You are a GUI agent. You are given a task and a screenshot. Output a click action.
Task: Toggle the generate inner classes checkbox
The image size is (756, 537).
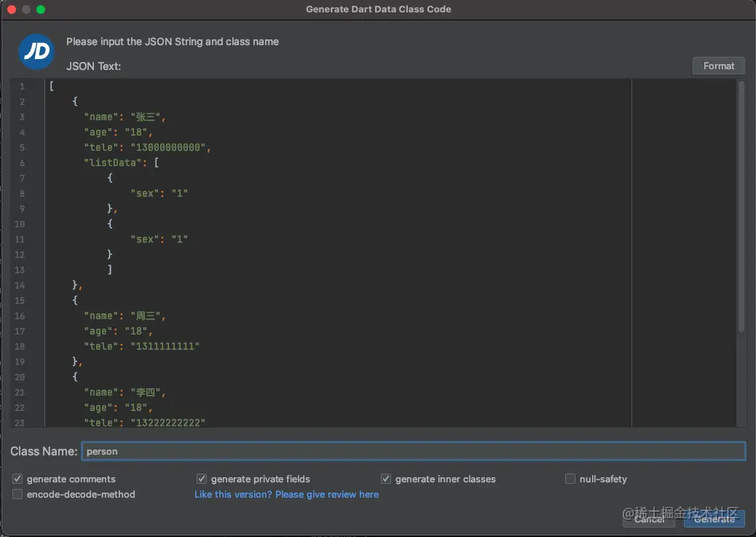pyautogui.click(x=386, y=479)
